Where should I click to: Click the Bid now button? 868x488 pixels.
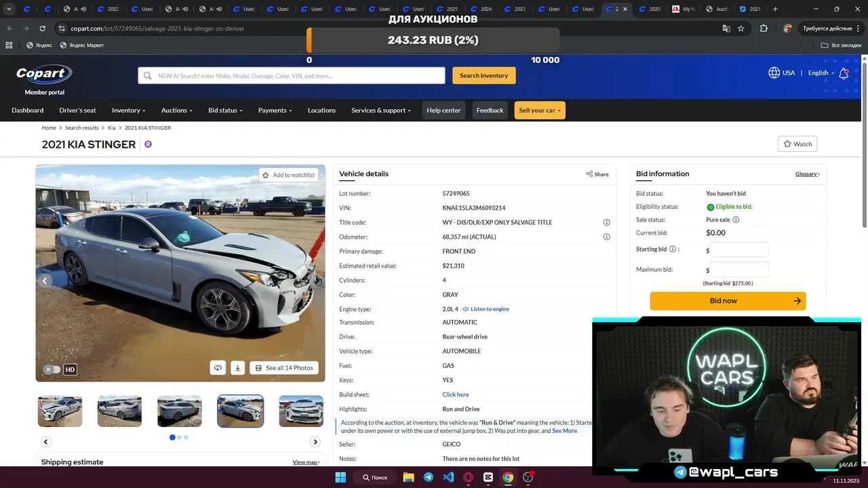pos(728,301)
